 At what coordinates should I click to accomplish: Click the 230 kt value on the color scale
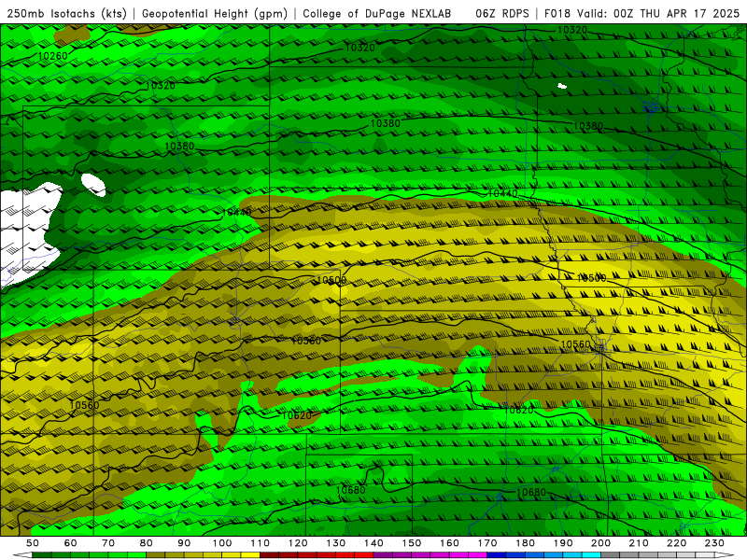715,543
